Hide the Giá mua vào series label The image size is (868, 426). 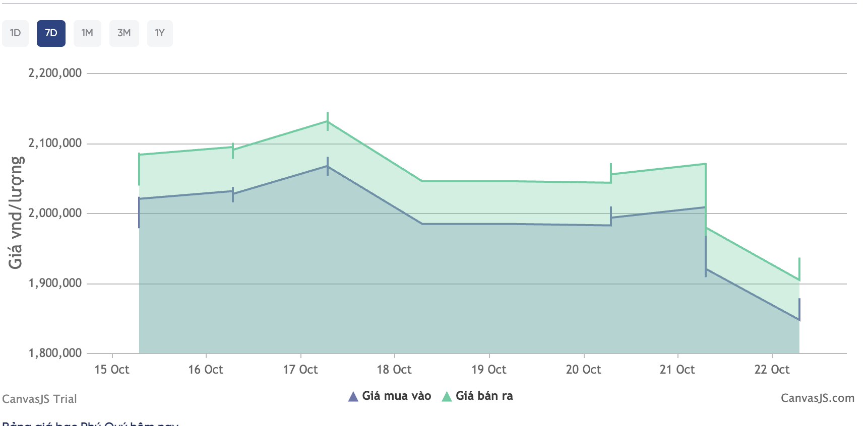(x=396, y=396)
